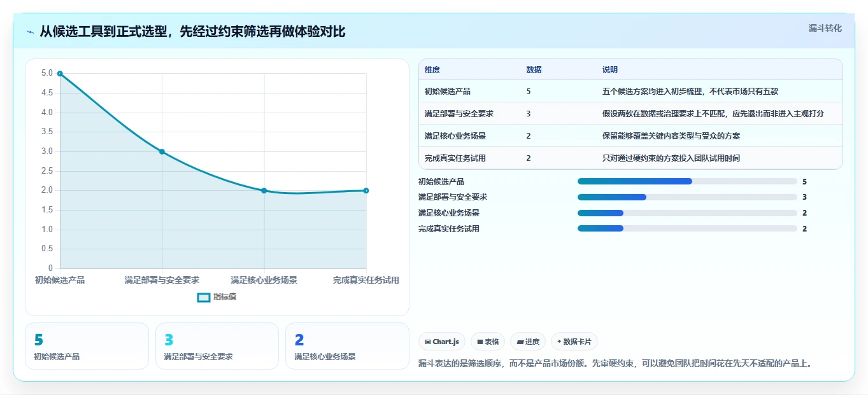Click the 初始候选产品 progress row label
The width and height of the screenshot is (868, 395).
(x=441, y=182)
